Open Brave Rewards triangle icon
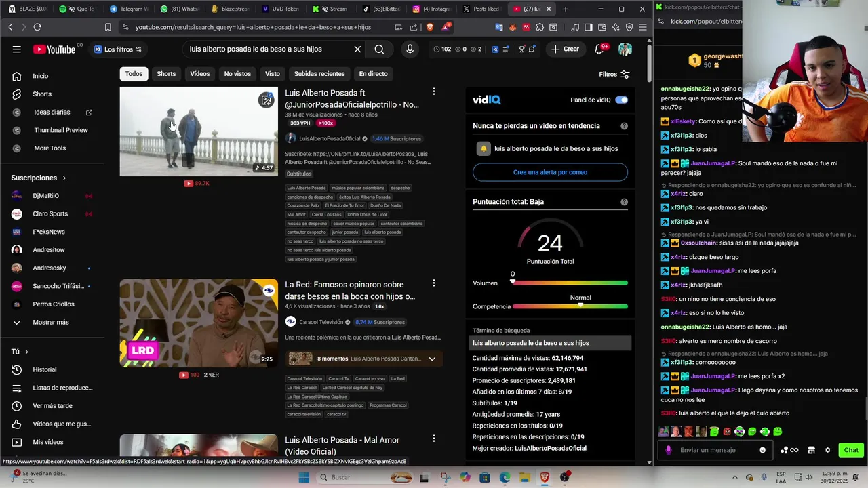The height and width of the screenshot is (488, 868). 446,27
